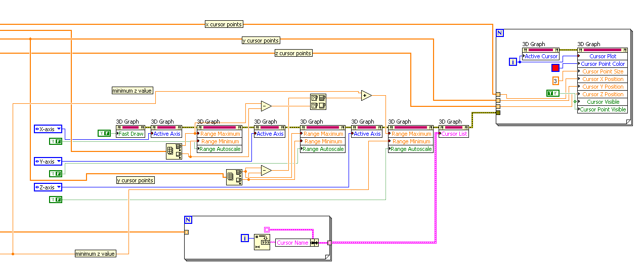
Task: Click the dark cursor list input tunnel of the upper-right loop
Action: click(498, 112)
